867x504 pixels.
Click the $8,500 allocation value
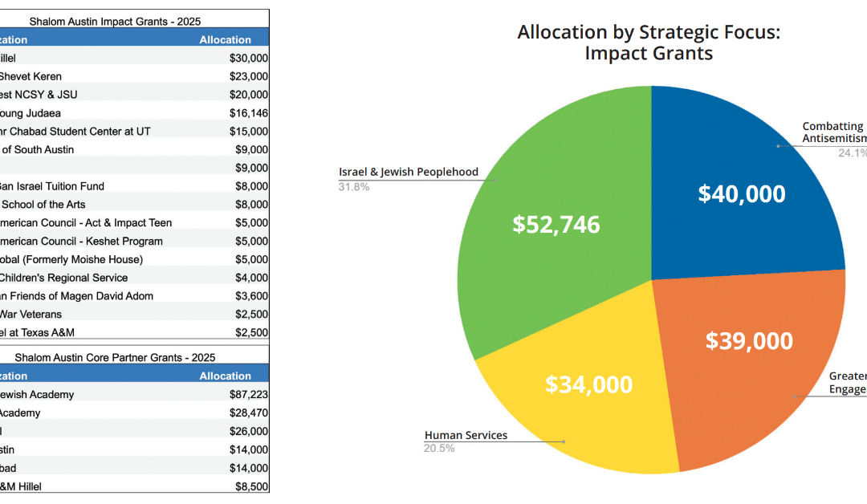pyautogui.click(x=251, y=486)
